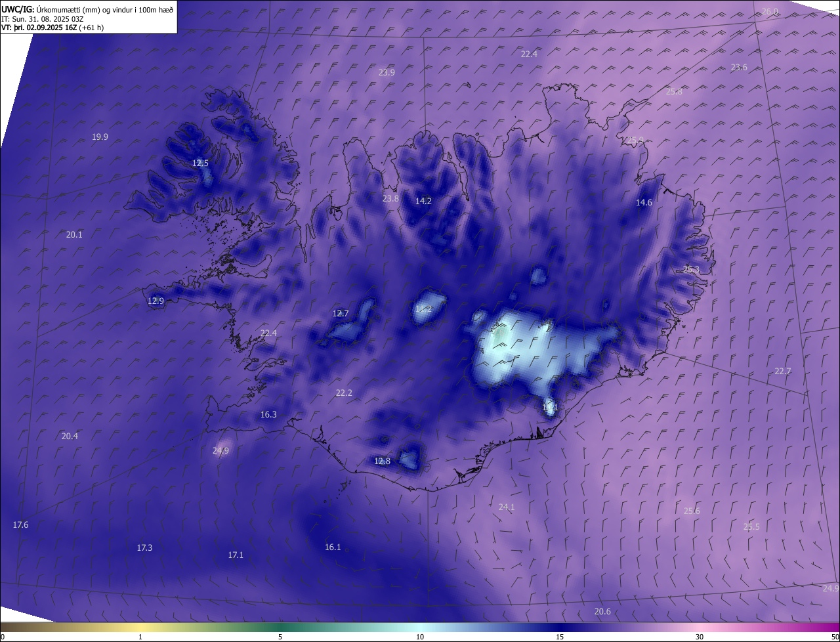Screen dimensions: 840x642
Task: Select the initial time line 'IT: Sun. 31. 08. 2025 03Z'
Action: [x=42, y=18]
